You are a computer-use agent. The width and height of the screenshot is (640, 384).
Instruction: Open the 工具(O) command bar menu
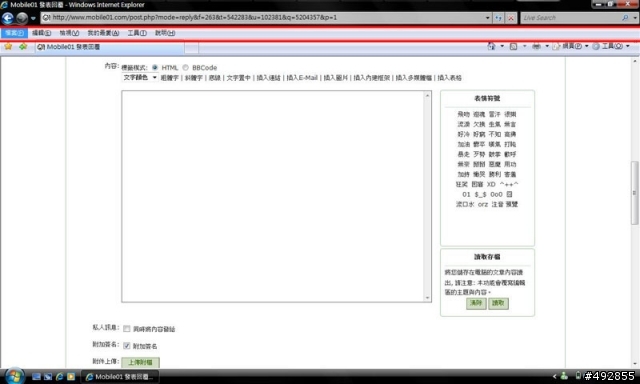click(x=611, y=47)
